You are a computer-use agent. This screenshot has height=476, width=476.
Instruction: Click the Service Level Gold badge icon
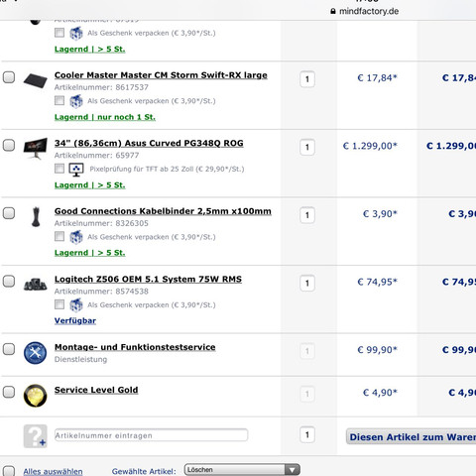tap(35, 396)
